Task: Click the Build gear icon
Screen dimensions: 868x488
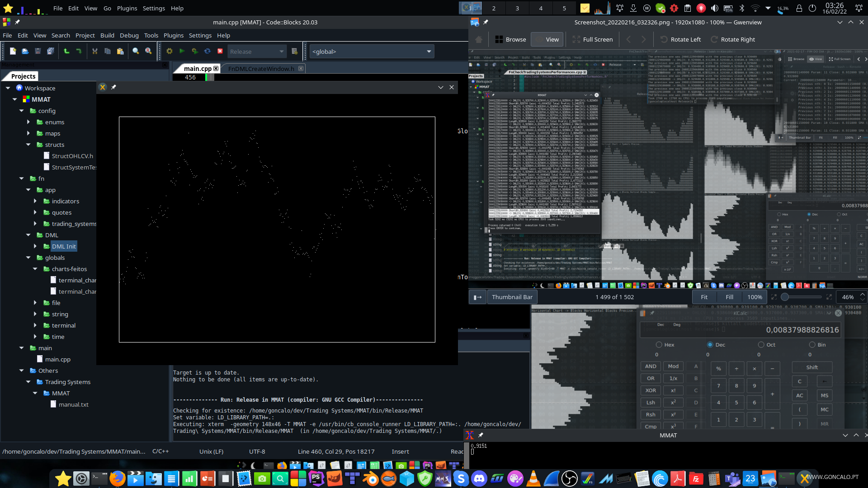Action: pos(170,52)
